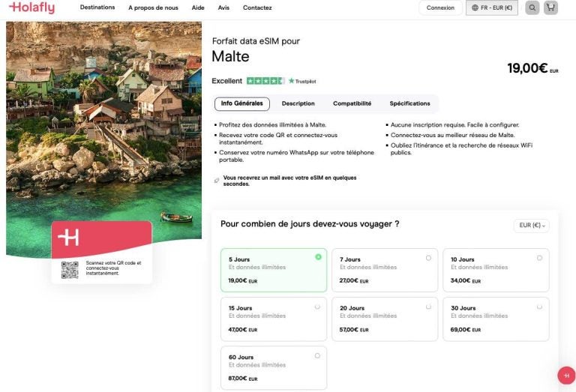576x392 pixels.
Task: Click 'Forfait data eSIM pour' subtitle
Action: pos(256,41)
